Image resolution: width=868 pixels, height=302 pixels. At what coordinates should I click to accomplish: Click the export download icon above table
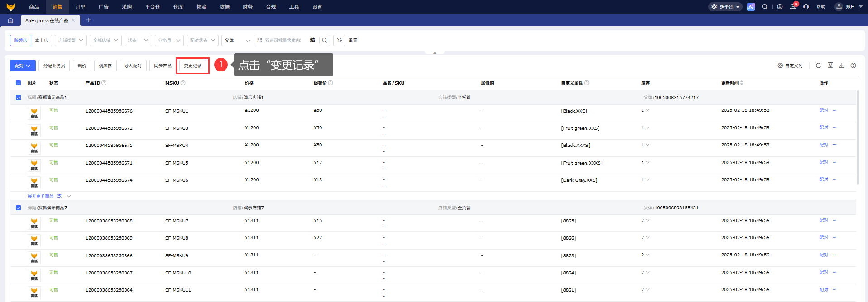[x=842, y=66]
